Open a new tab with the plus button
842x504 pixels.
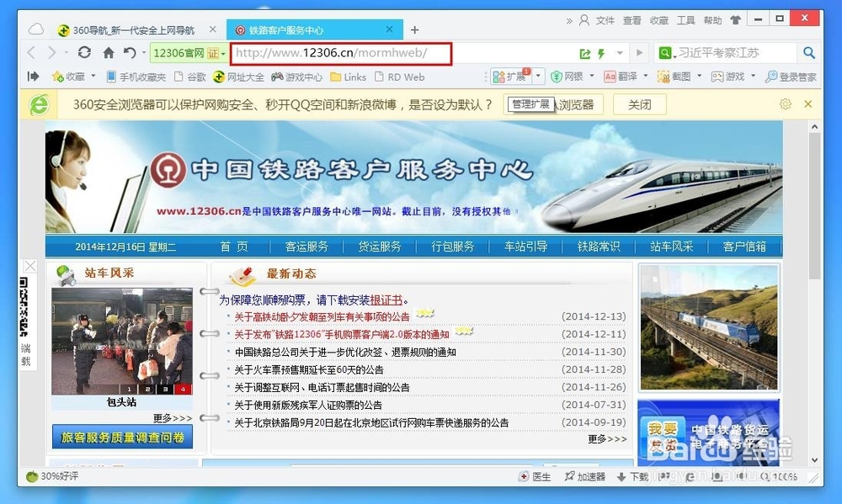click(x=414, y=30)
